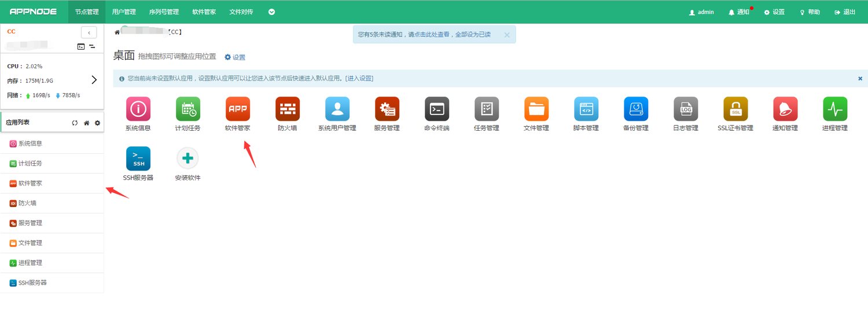Open the 命令终端 terminal app icon

(x=437, y=109)
